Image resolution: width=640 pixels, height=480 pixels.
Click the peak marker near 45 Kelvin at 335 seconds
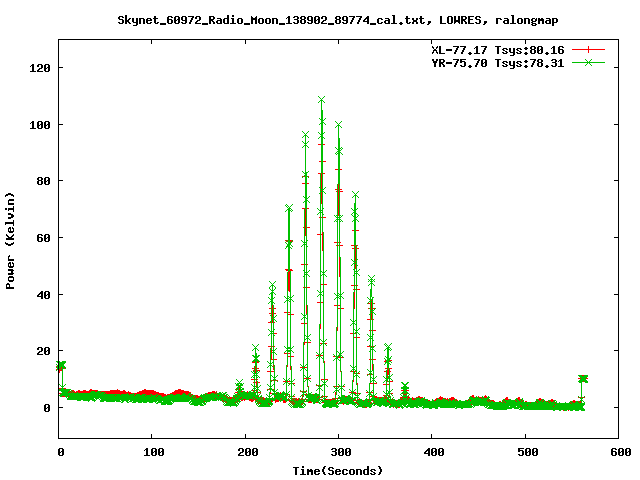click(x=371, y=280)
